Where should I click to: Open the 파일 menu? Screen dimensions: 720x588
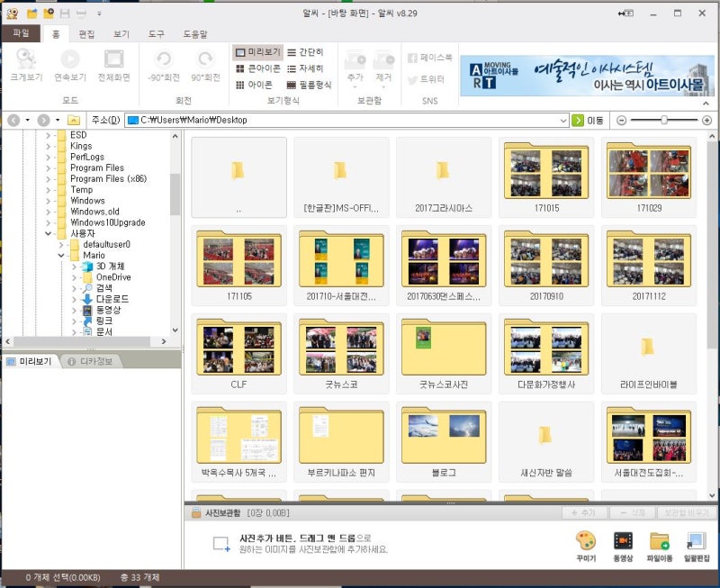(x=20, y=34)
